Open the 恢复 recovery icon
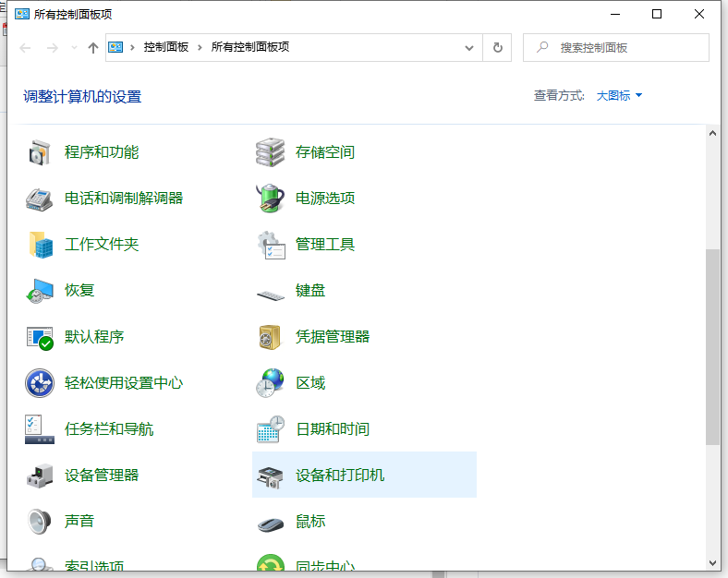This screenshot has width=728, height=578. click(x=40, y=291)
